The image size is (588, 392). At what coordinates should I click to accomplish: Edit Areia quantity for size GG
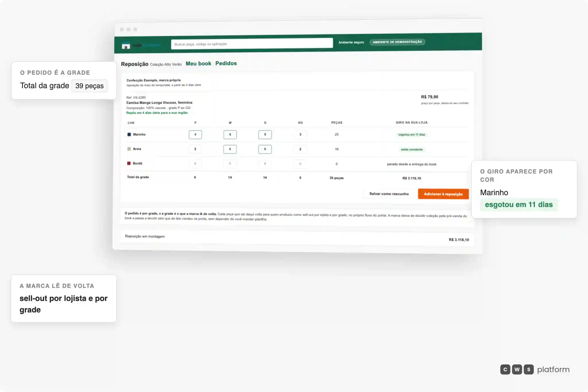tap(300, 149)
